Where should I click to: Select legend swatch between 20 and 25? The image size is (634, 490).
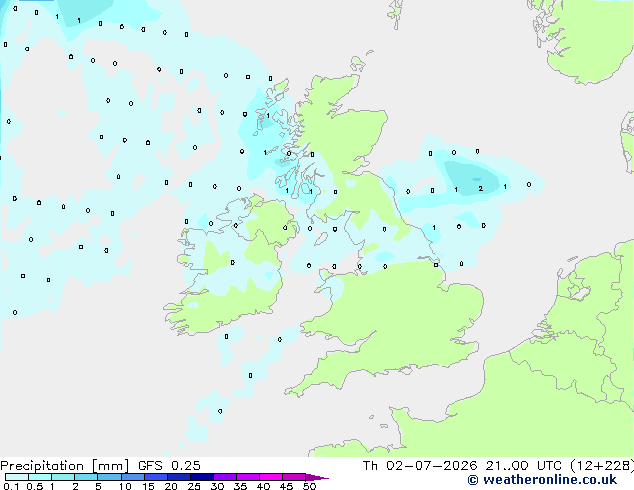pyautogui.click(x=178, y=477)
